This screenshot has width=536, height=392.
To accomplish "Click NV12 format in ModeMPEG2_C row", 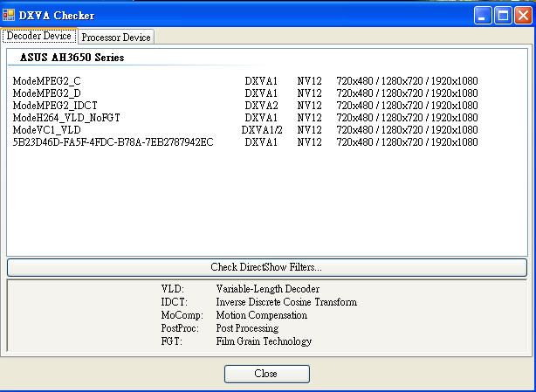I will tap(309, 81).
